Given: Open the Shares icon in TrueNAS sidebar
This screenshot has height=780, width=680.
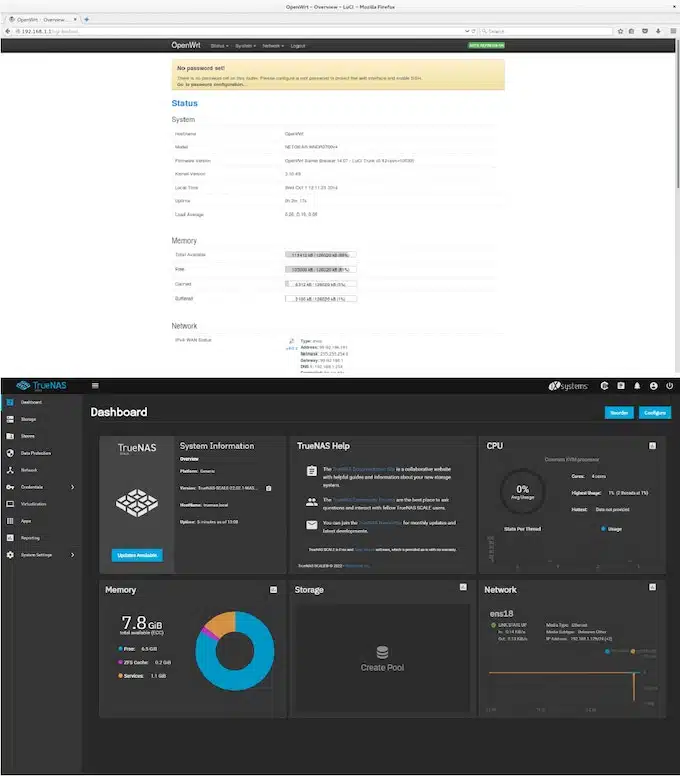Looking at the screenshot, I should pos(10,436).
